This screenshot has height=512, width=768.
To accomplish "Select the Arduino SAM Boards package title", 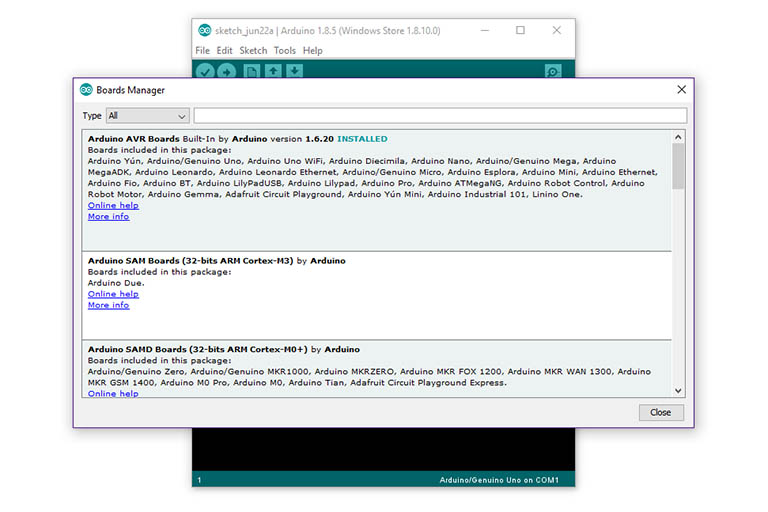I will [x=191, y=261].
